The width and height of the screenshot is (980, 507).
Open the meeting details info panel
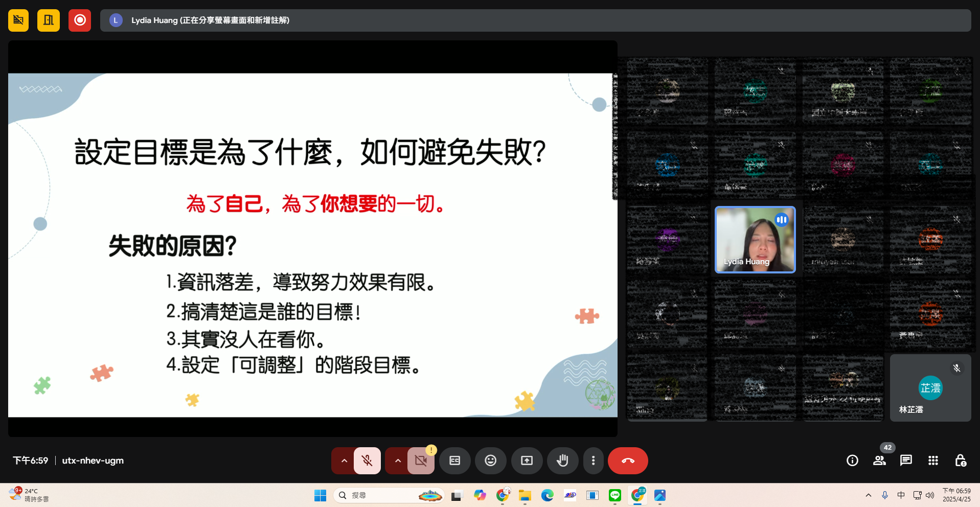[x=852, y=460]
